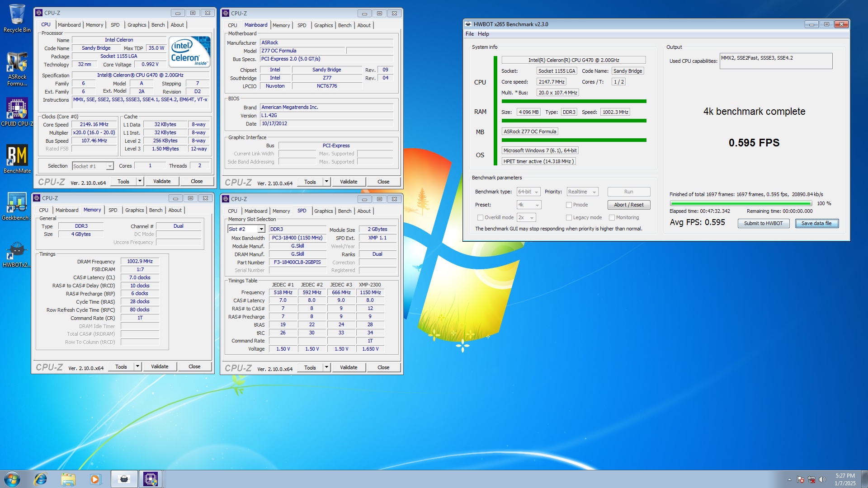
Task: Expand Tools arrow in CPU tab window
Action: [x=140, y=182]
